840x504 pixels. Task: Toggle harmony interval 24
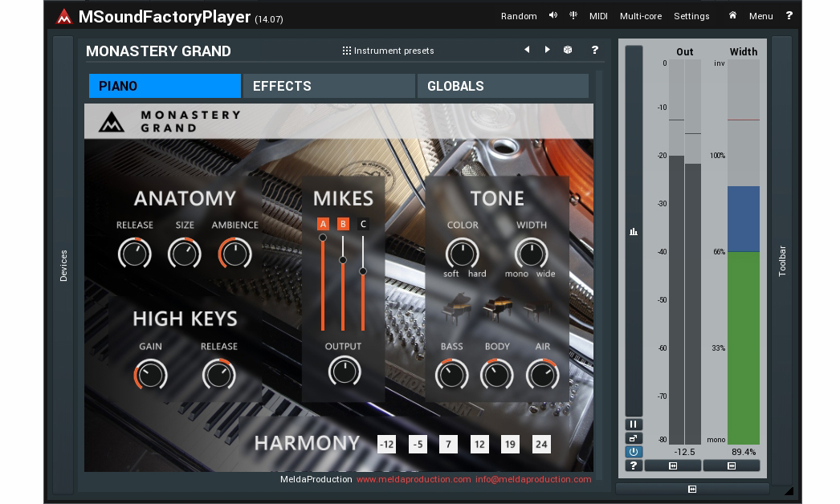541,444
